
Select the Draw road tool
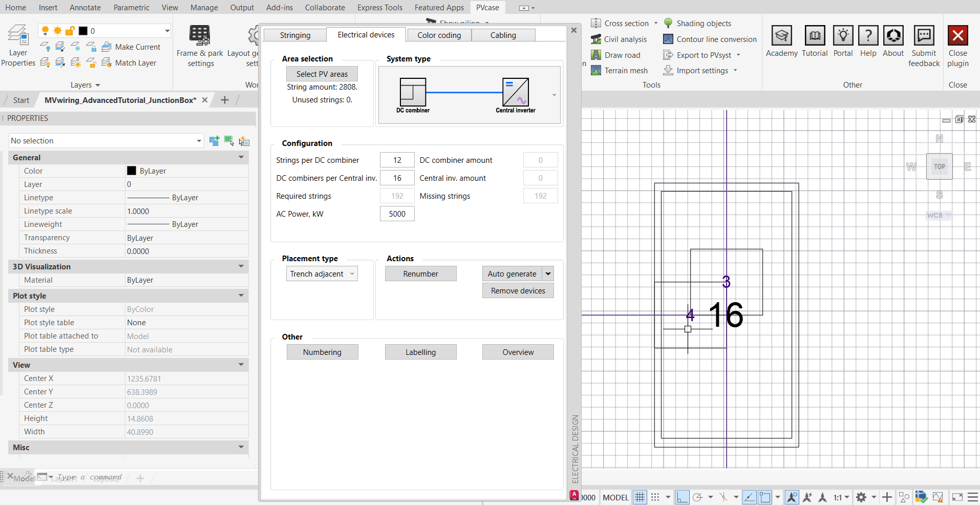(616, 55)
